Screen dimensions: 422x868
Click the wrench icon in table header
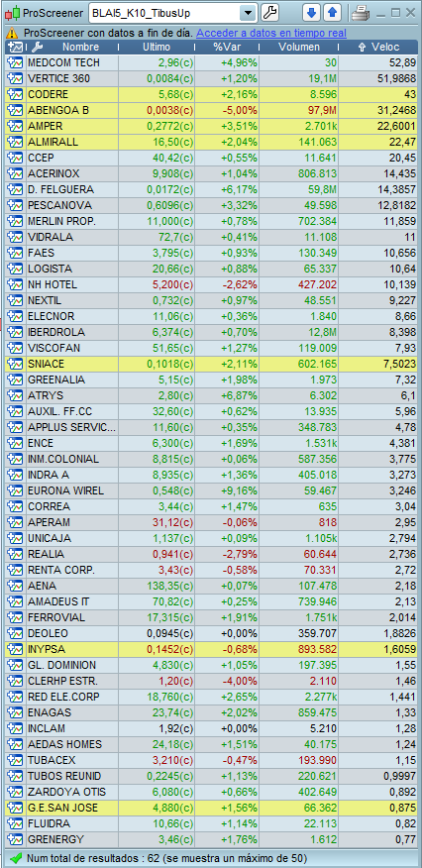point(37,47)
